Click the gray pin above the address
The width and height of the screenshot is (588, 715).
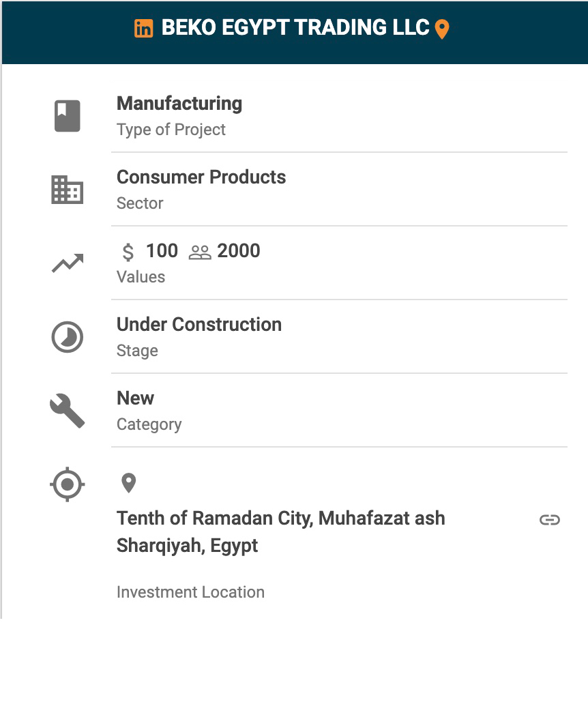pyautogui.click(x=128, y=483)
